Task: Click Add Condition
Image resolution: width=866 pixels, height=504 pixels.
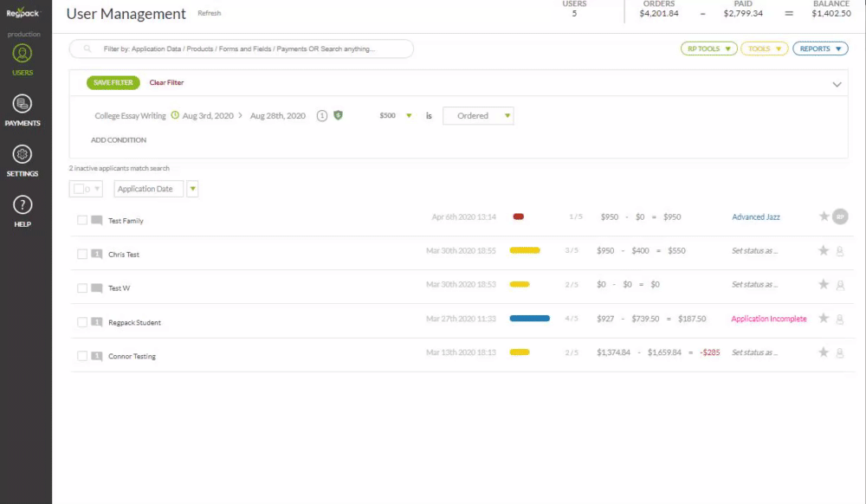Action: pos(119,139)
